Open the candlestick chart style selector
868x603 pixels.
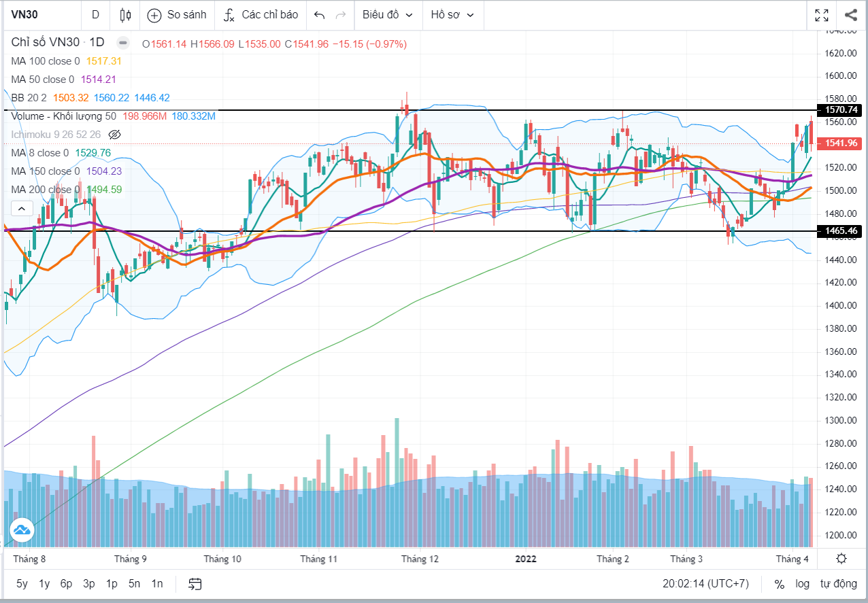pyautogui.click(x=124, y=15)
